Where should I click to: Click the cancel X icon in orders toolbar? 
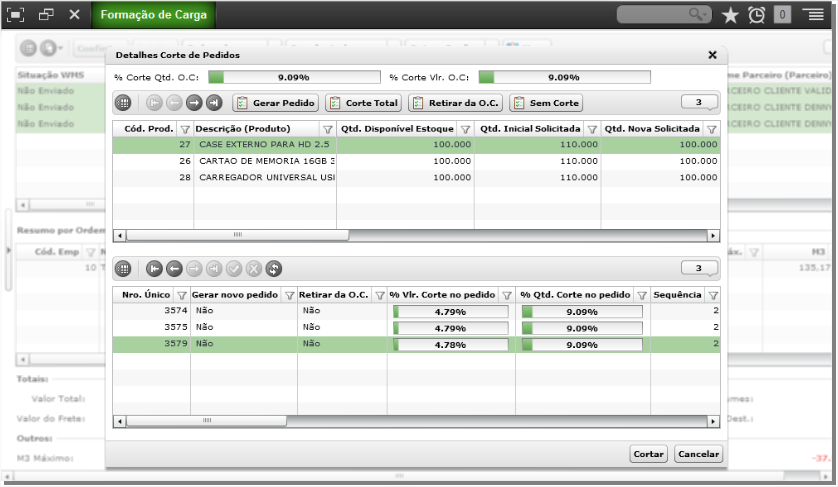[254, 269]
